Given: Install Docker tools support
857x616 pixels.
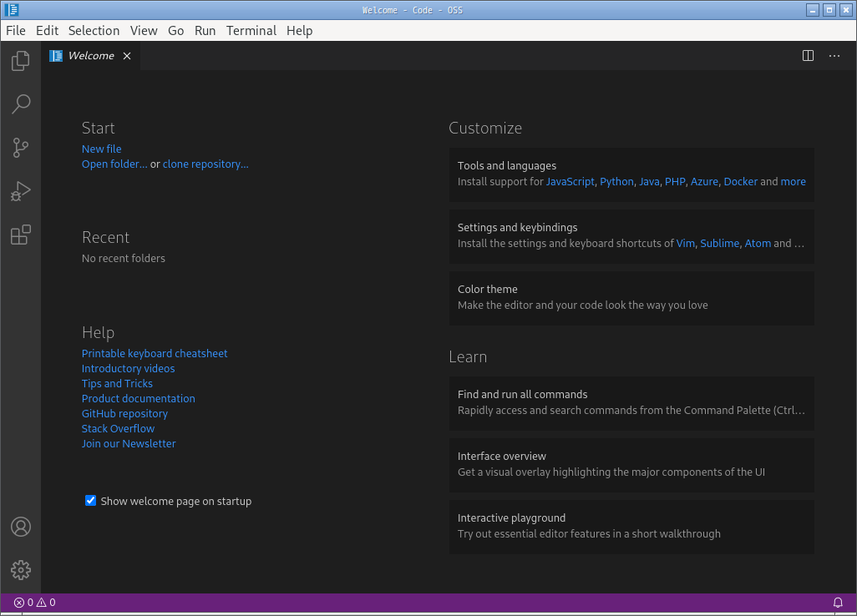Looking at the screenshot, I should (x=741, y=182).
